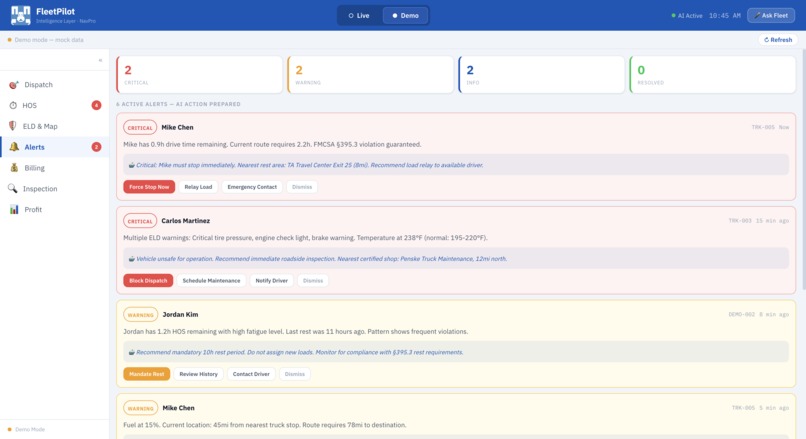Viewport: 806px width, 439px height.
Task: Click Mandate Rest for Jordan Kim
Action: click(x=146, y=374)
